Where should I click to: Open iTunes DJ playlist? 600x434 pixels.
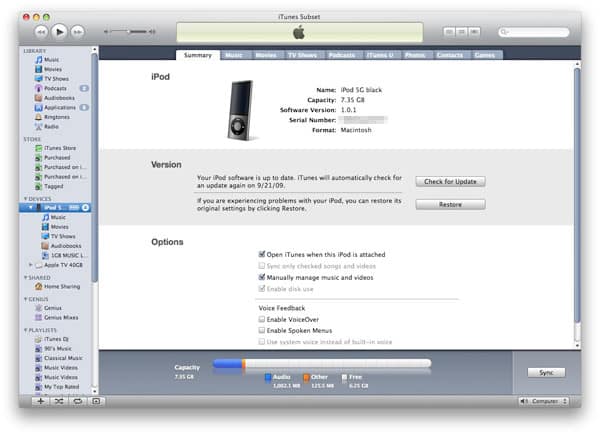pyautogui.click(x=56, y=339)
